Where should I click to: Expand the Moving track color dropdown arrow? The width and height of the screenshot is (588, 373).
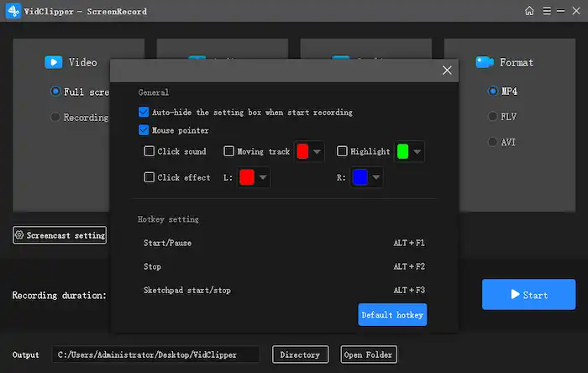pyautogui.click(x=317, y=151)
